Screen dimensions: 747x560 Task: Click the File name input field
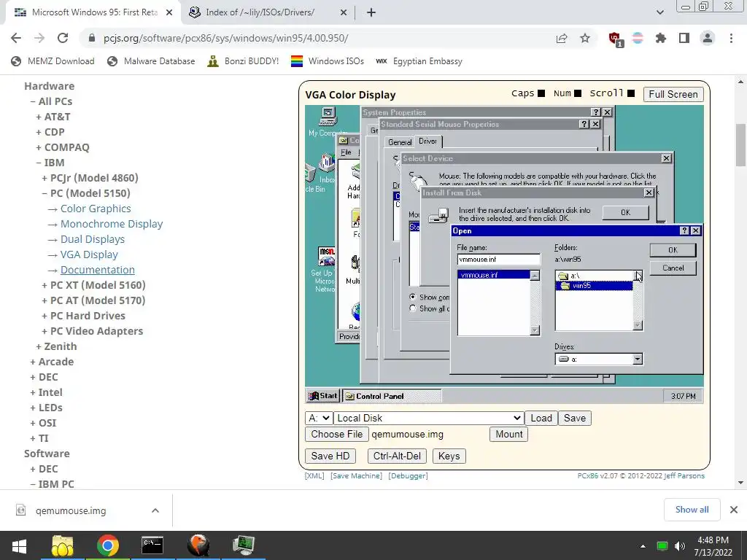(x=498, y=260)
